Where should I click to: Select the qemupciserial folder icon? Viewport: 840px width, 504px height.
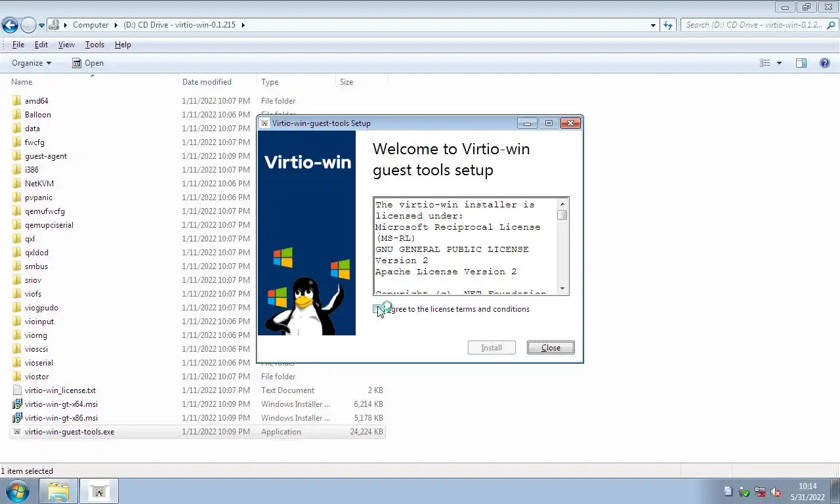[17, 225]
